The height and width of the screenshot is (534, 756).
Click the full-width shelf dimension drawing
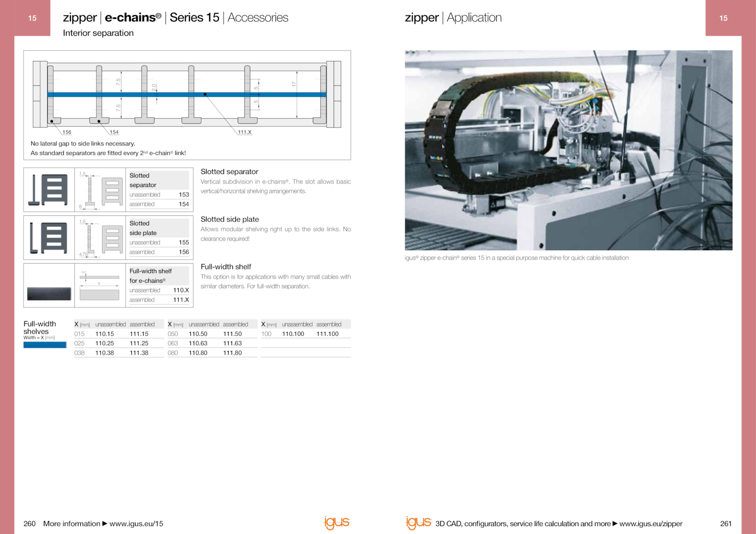click(x=100, y=286)
